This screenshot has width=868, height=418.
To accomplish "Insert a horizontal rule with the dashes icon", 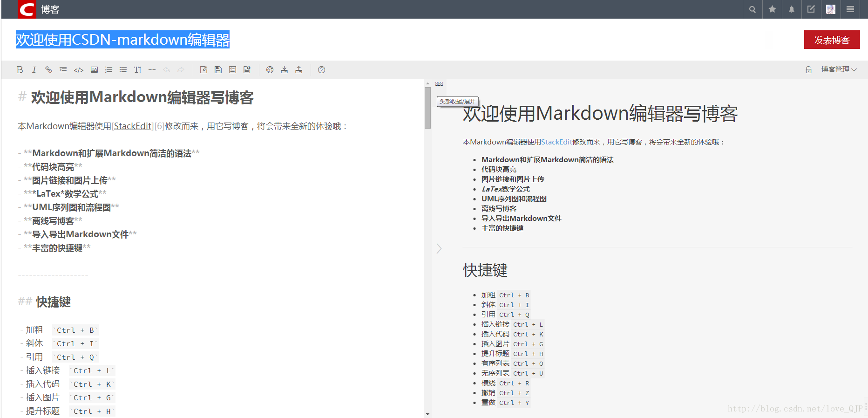I will 152,70.
